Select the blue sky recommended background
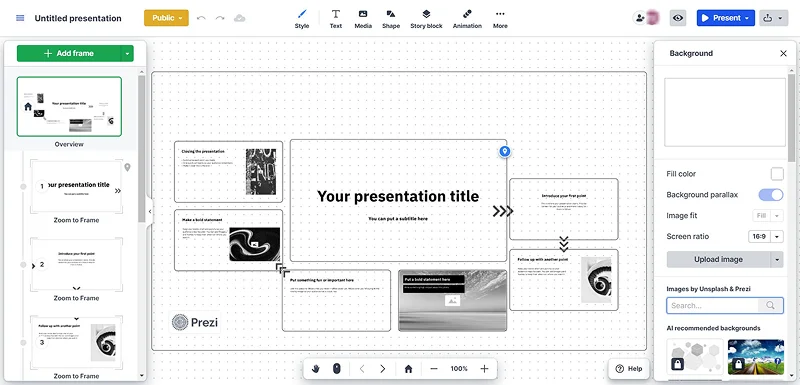This screenshot has width=800, height=385. (x=756, y=357)
